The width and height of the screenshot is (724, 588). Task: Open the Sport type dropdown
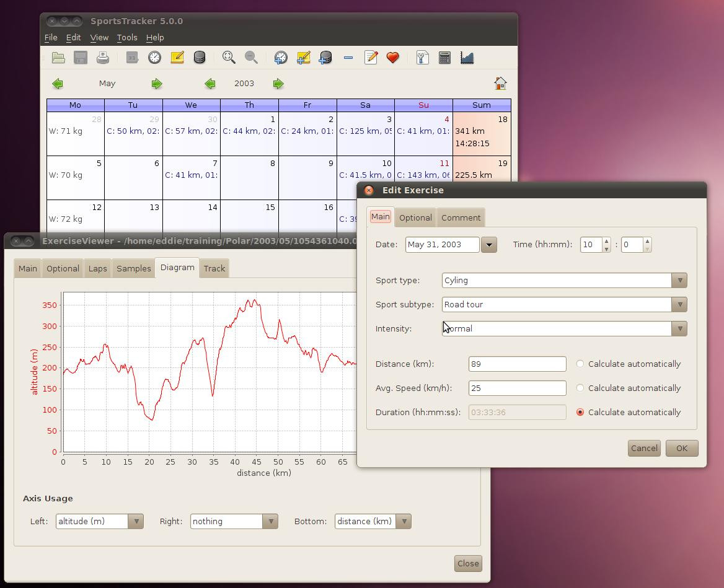[x=679, y=280]
